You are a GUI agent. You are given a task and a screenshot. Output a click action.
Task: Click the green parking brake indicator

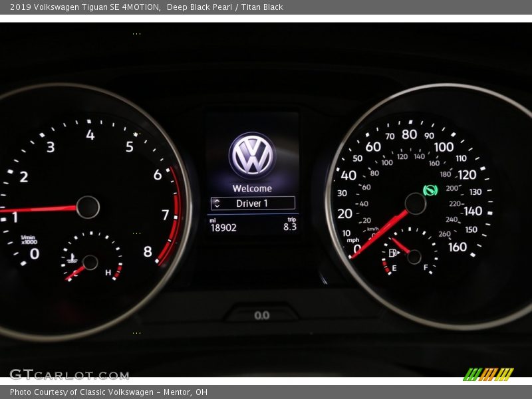[430, 190]
